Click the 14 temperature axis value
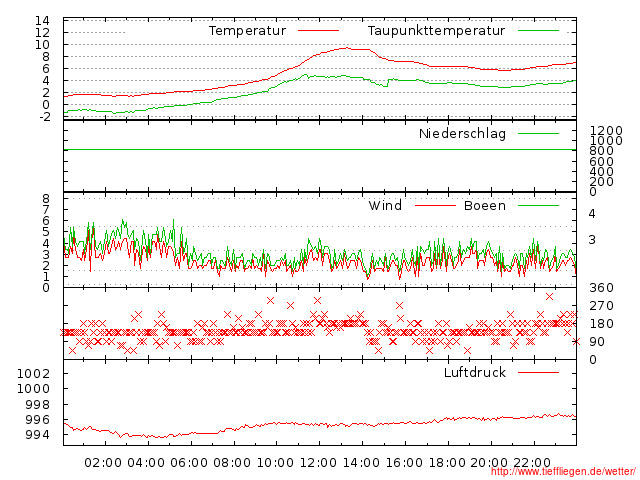 click(42, 20)
